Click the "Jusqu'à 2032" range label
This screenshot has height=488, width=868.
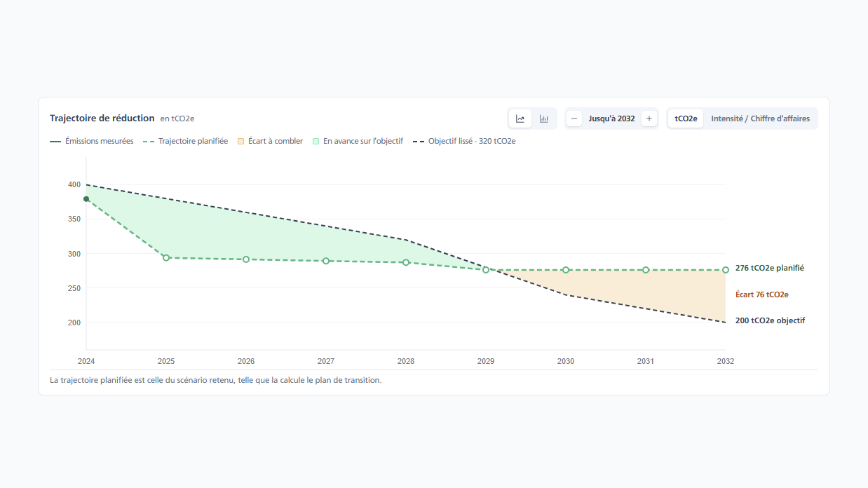pos(611,118)
